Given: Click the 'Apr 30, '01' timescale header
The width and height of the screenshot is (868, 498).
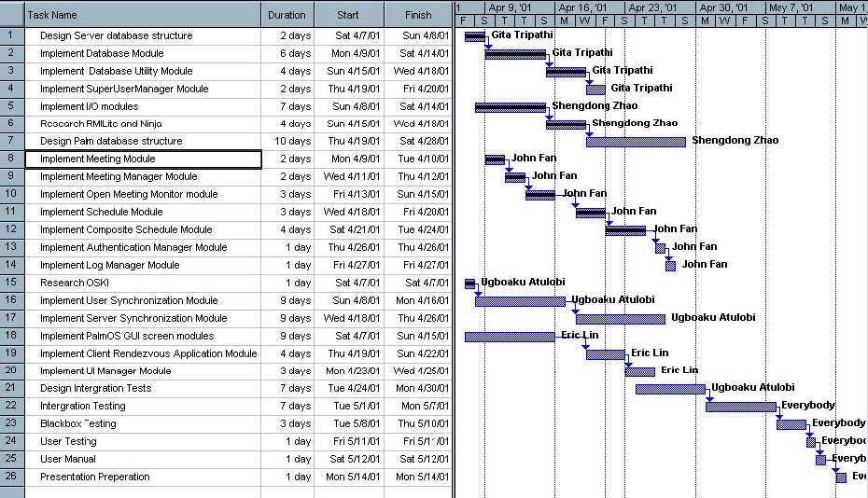Looking at the screenshot, I should point(724,7).
